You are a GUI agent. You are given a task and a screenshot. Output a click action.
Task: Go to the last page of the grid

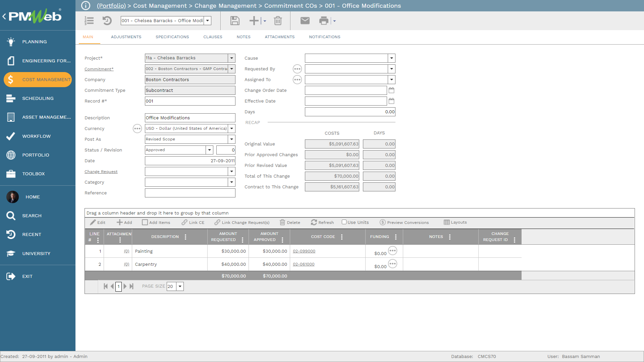click(x=131, y=286)
